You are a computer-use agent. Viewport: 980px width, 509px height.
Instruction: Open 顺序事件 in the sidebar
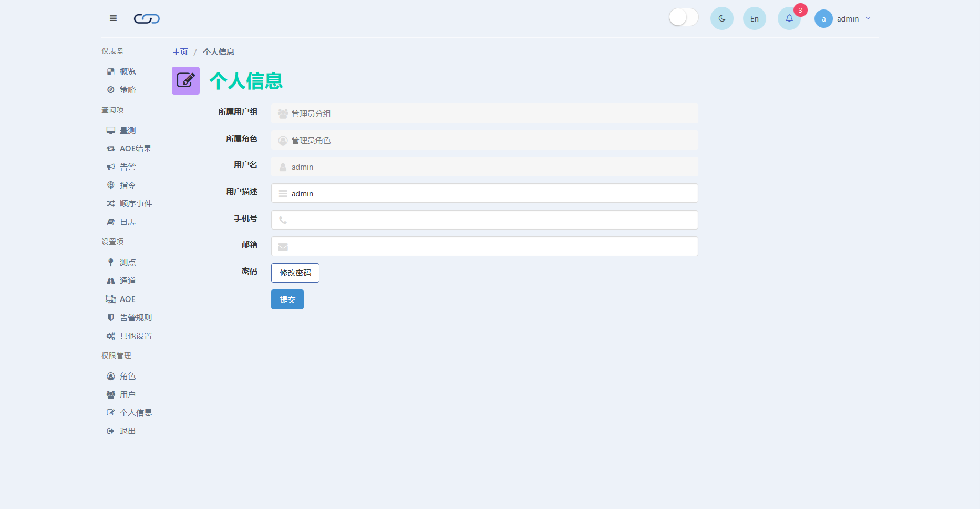(x=136, y=203)
